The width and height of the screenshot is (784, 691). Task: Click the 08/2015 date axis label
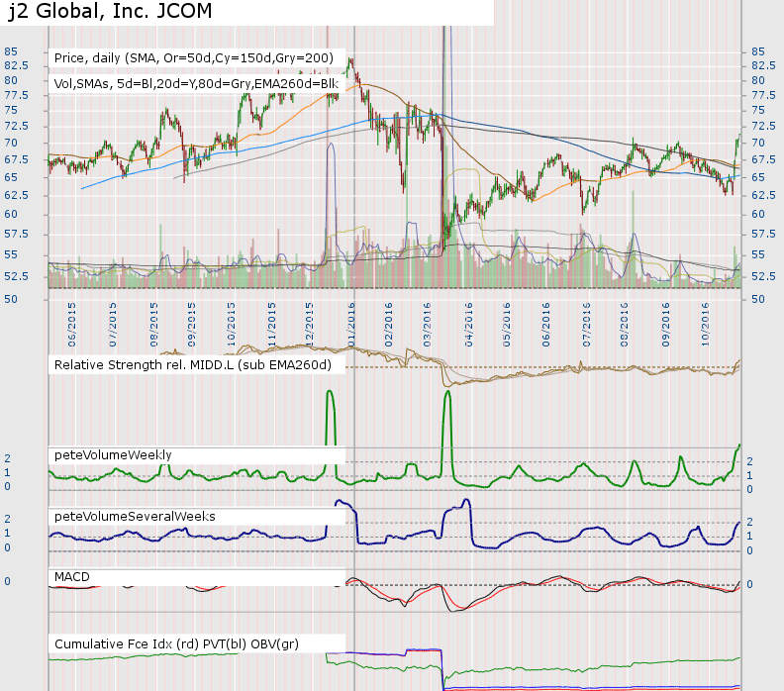154,325
